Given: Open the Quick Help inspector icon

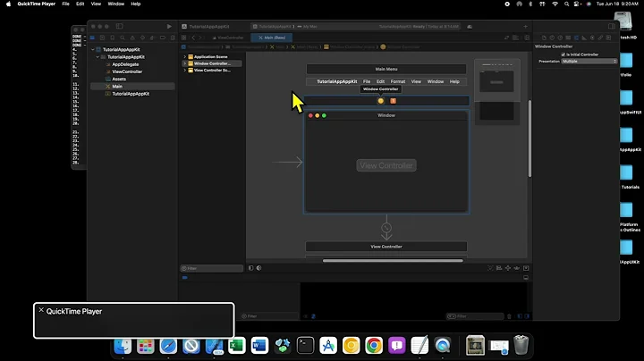Looking at the screenshot, I should click(560, 38).
